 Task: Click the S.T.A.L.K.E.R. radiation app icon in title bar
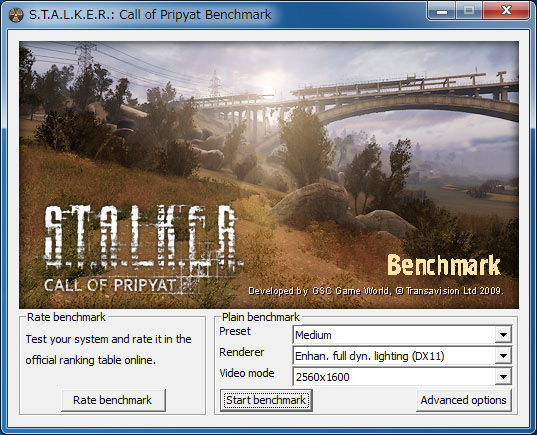coord(15,15)
